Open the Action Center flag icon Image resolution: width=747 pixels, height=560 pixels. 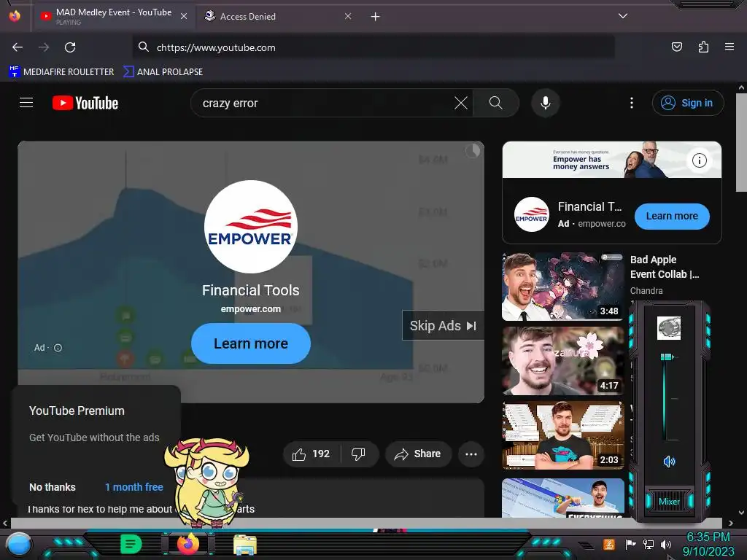[x=630, y=544]
